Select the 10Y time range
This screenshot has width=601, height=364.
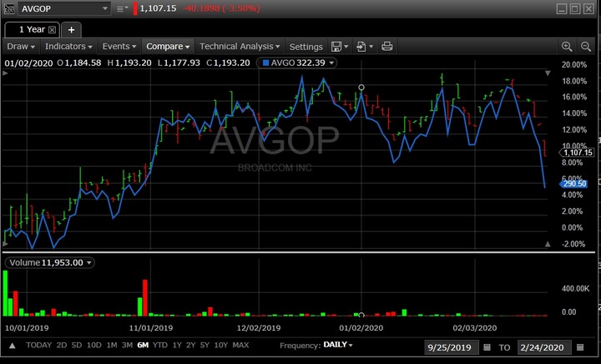pyautogui.click(x=220, y=346)
